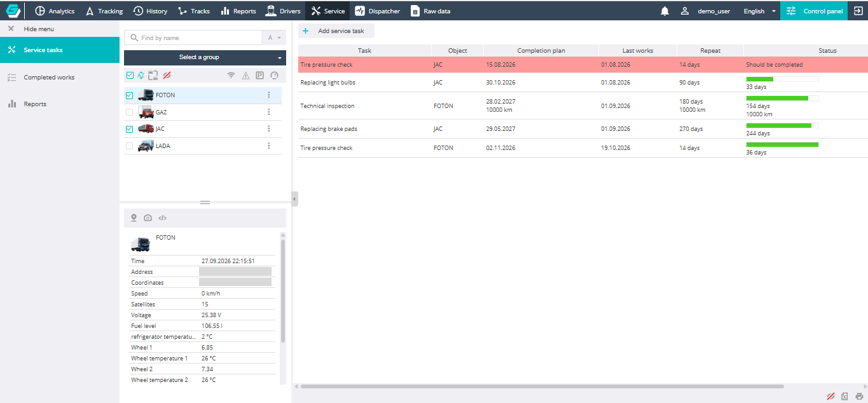Click the horizontal scrollbar under the tasks table

point(542,386)
